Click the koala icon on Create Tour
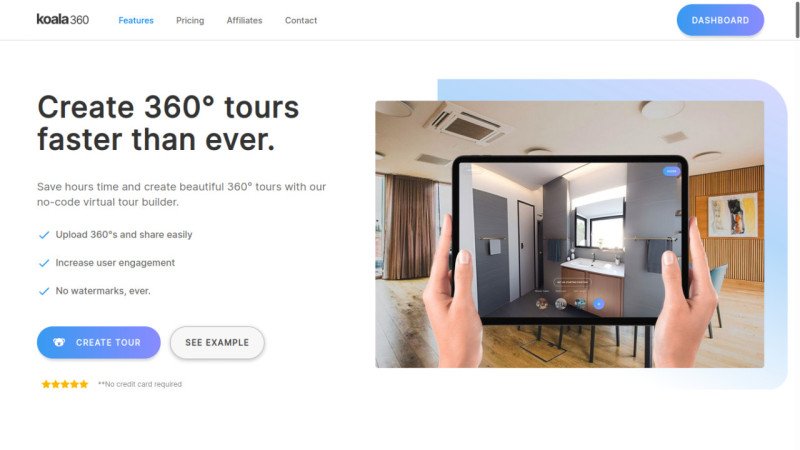 (x=59, y=342)
